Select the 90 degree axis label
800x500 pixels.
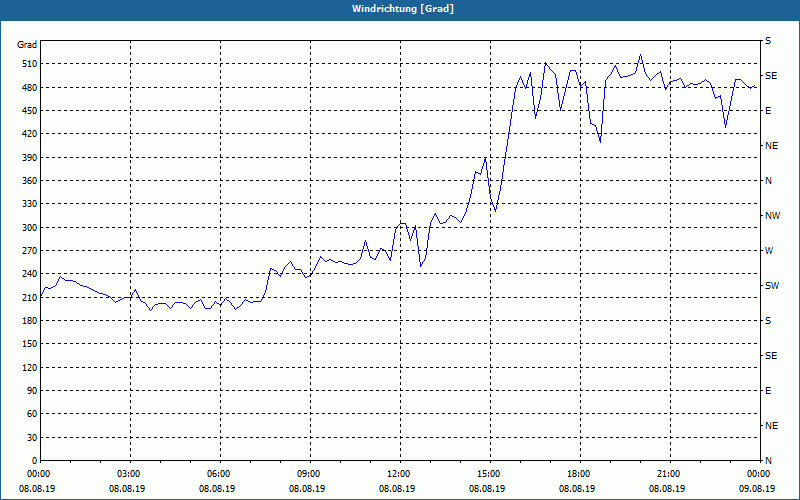32,391
